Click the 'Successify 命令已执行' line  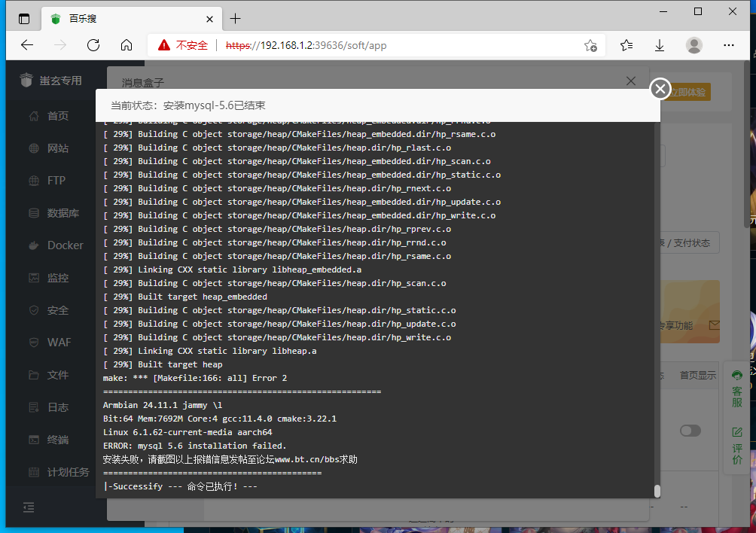180,487
